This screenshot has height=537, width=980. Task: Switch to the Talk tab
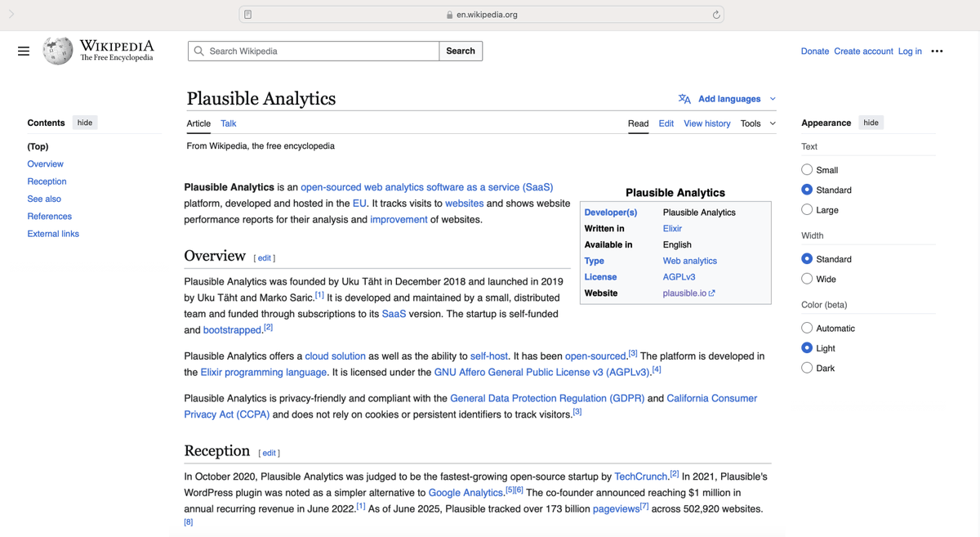(x=228, y=123)
